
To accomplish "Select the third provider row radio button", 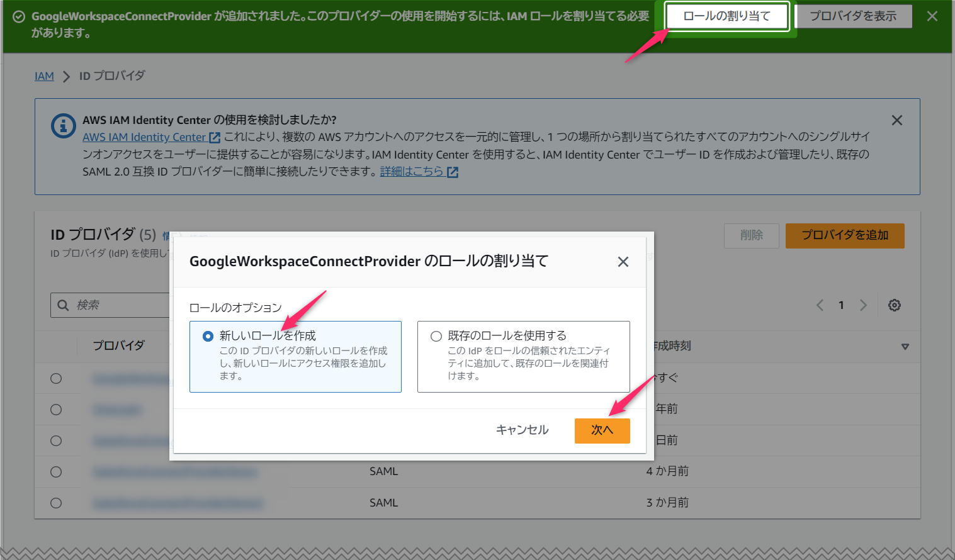I will (56, 440).
